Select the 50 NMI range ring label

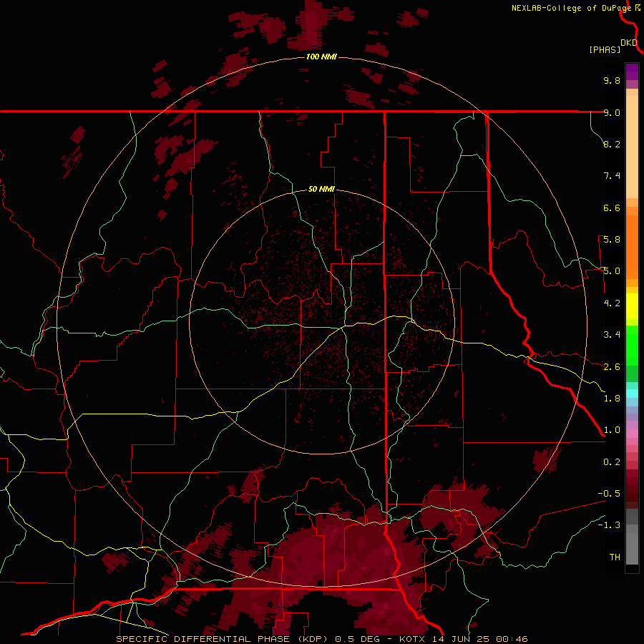point(321,190)
